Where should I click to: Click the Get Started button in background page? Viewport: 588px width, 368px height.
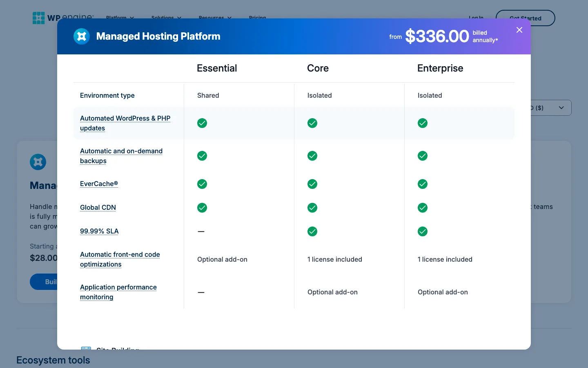point(526,18)
